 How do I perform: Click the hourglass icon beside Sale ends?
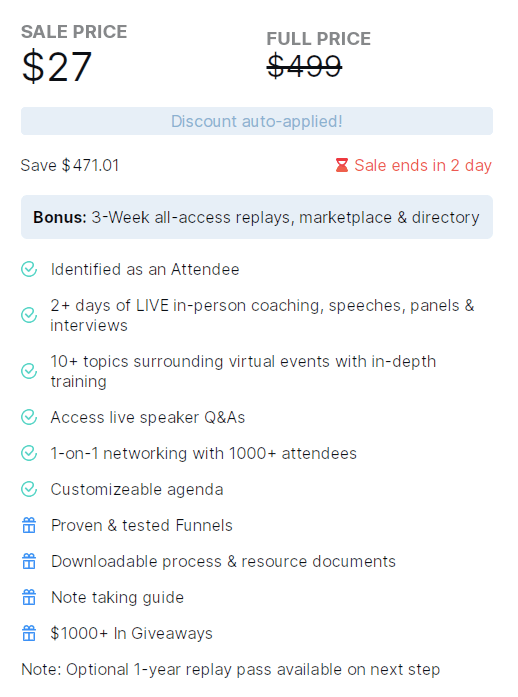pyautogui.click(x=341, y=165)
